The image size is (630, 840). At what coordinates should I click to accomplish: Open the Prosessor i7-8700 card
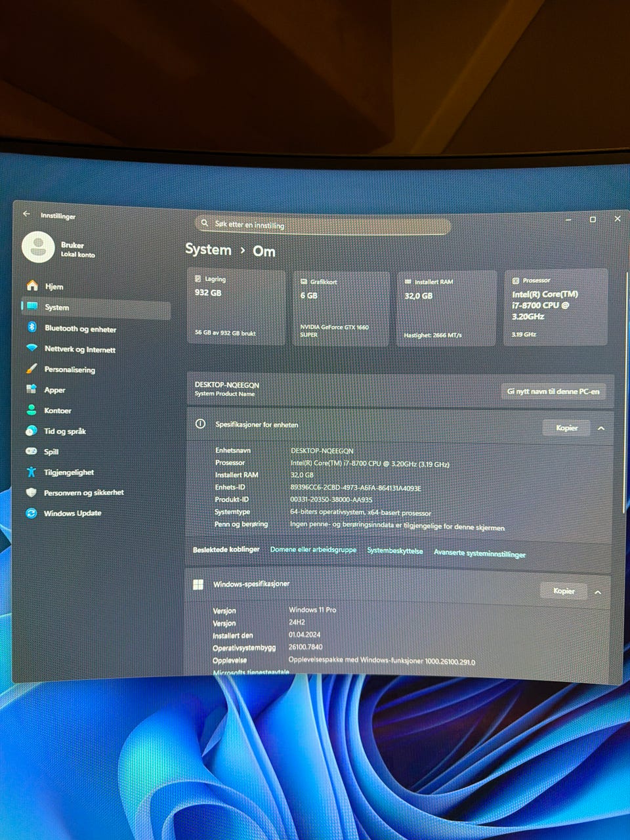click(556, 307)
